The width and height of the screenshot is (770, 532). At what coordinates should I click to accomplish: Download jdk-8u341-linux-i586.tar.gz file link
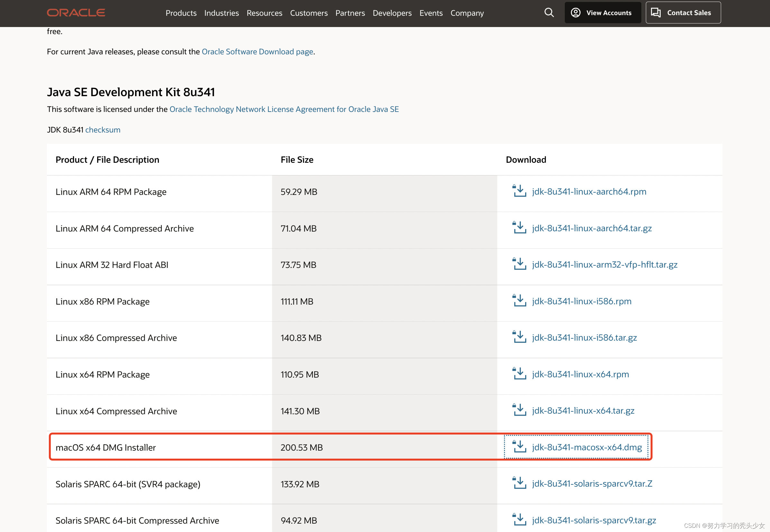tap(584, 338)
